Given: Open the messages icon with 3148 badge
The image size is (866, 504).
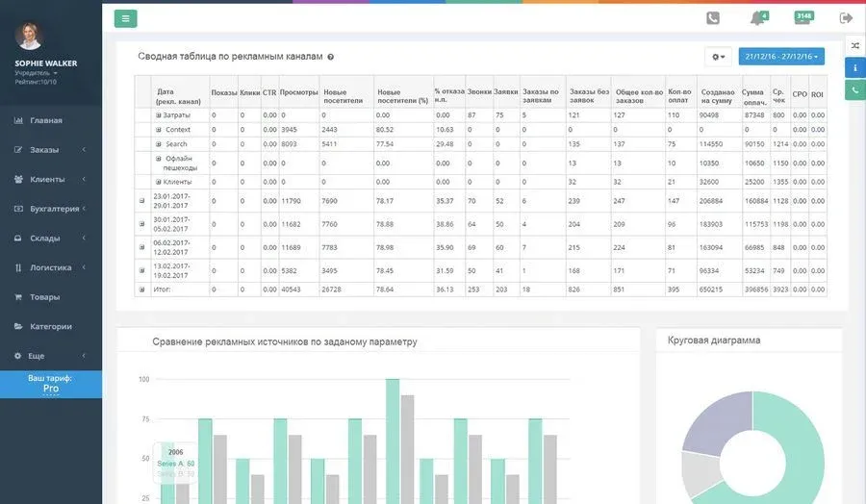Looking at the screenshot, I should (x=802, y=18).
